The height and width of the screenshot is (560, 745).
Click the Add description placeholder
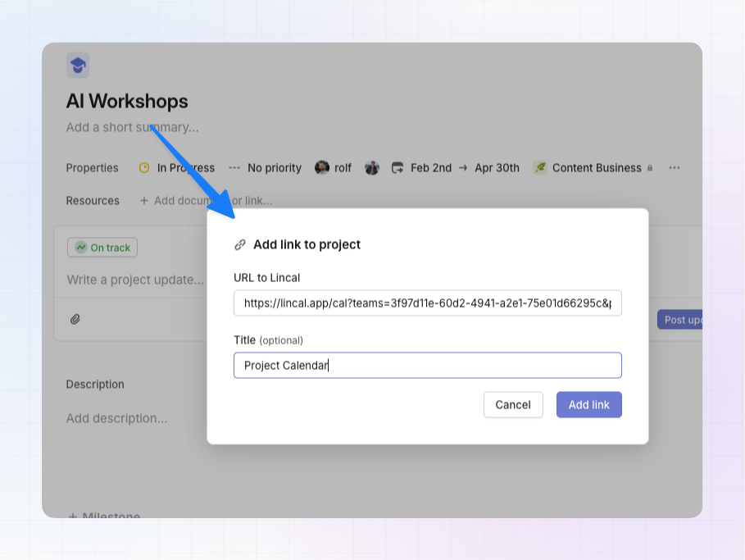tap(116, 418)
